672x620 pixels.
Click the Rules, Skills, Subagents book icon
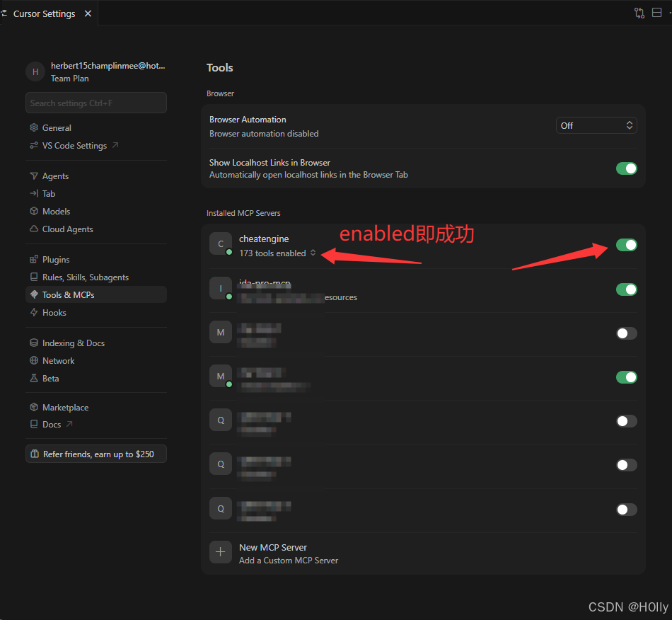[x=34, y=277]
